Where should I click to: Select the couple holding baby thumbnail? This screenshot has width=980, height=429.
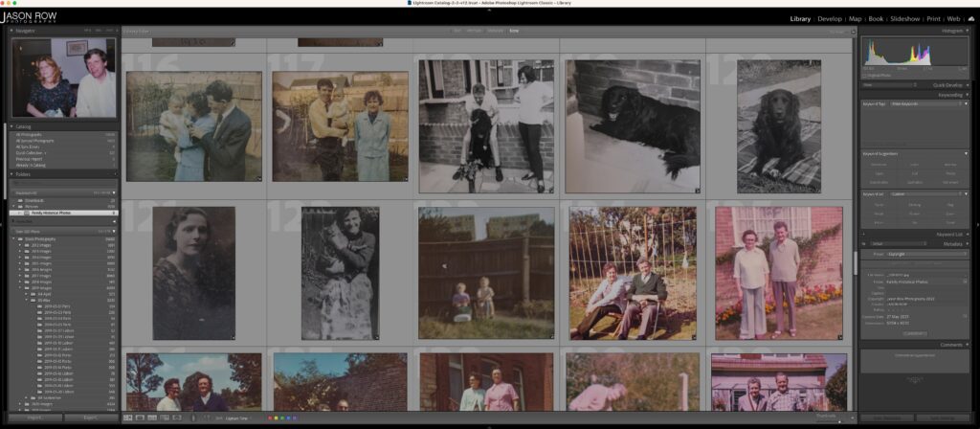(x=193, y=126)
